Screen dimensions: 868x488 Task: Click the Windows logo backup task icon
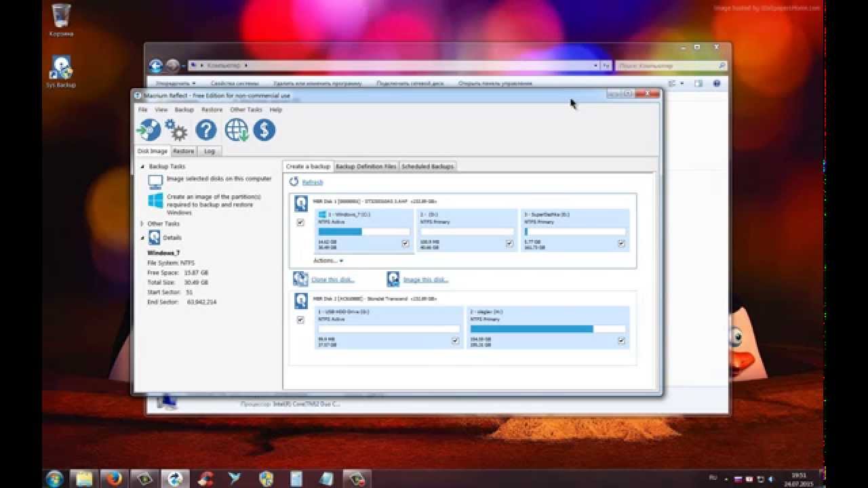(x=155, y=201)
